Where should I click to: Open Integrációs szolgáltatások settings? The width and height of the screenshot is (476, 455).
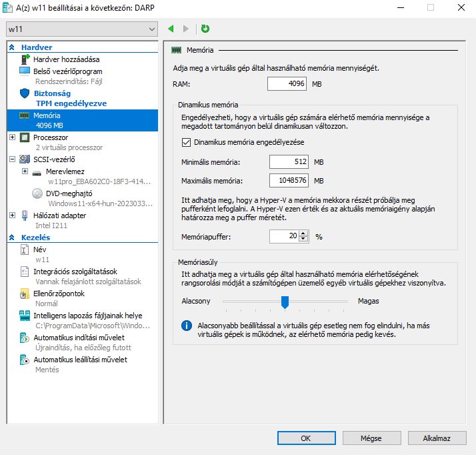click(75, 272)
